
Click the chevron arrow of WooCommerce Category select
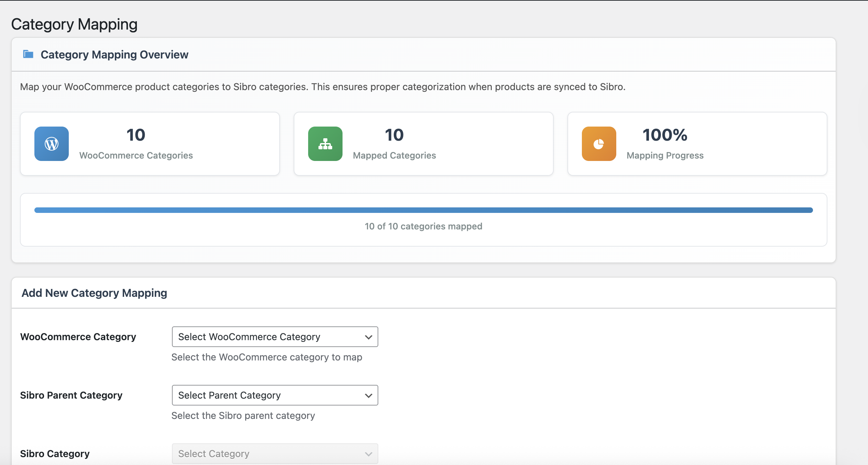(x=368, y=337)
